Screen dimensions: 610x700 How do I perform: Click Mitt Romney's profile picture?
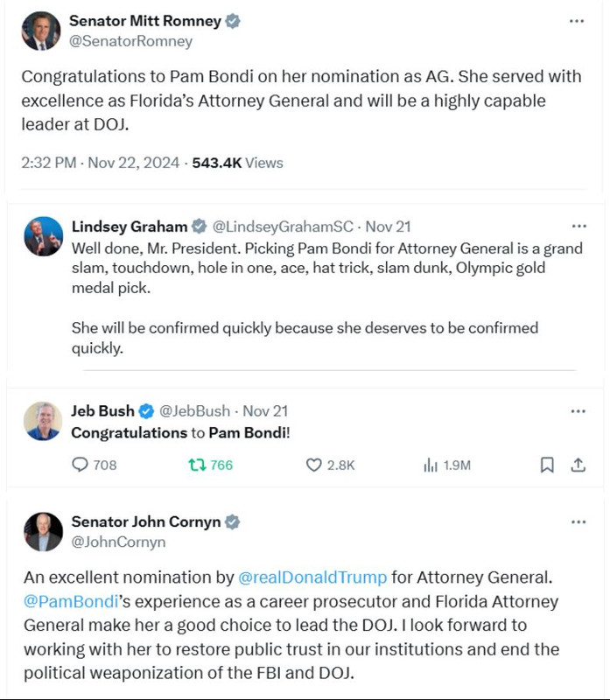pos(41,31)
